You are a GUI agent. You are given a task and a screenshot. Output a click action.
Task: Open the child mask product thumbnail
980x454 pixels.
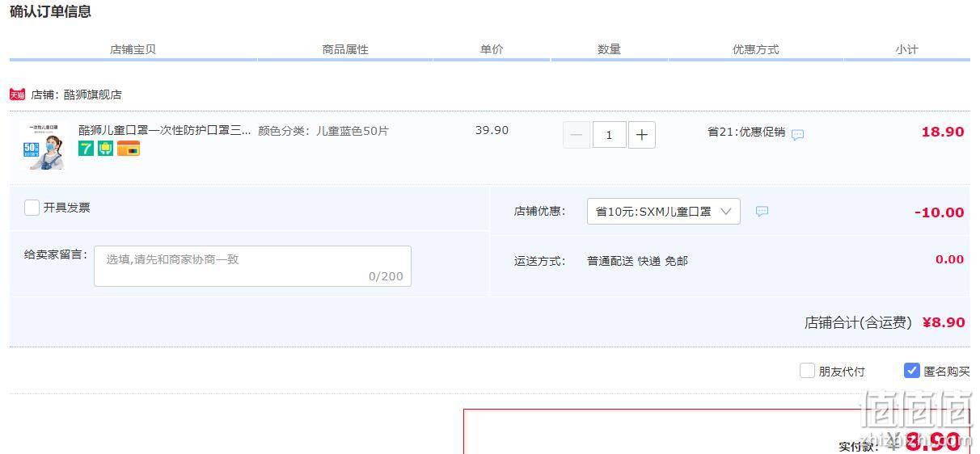pos(45,146)
